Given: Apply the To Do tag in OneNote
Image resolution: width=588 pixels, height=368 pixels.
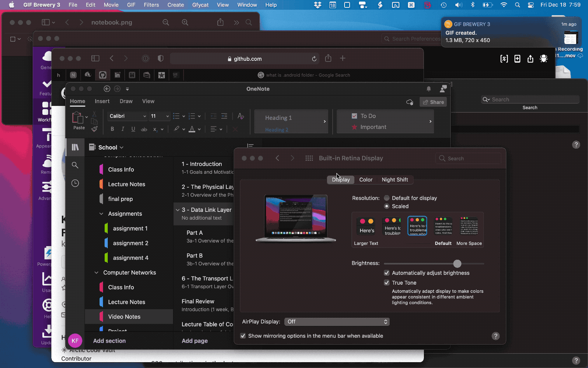Looking at the screenshot, I should [364, 116].
